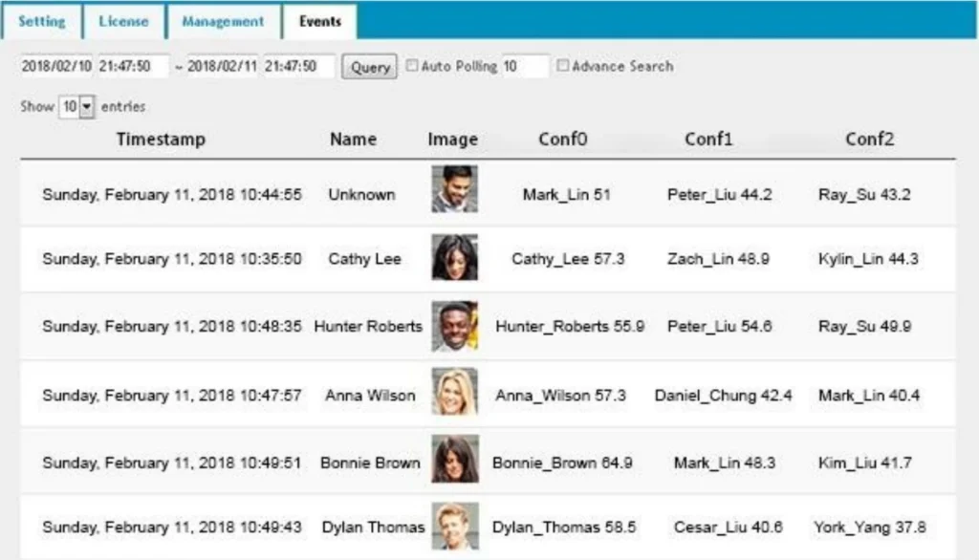The width and height of the screenshot is (979, 560).
Task: Open Anna Wilson's face thumbnail
Action: [x=454, y=392]
